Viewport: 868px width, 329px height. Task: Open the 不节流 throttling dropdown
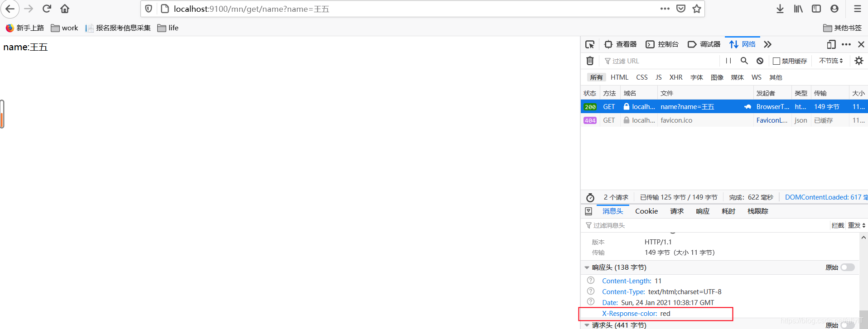[x=831, y=61]
